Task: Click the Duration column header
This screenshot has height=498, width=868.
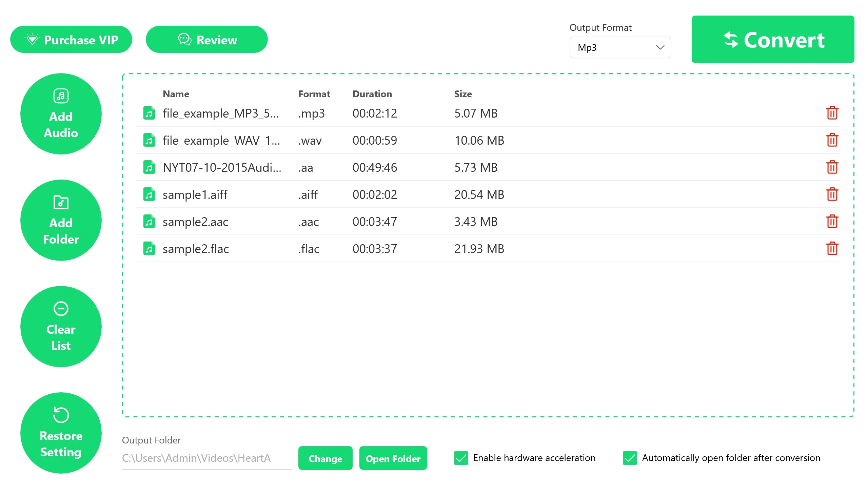Action: [x=372, y=94]
